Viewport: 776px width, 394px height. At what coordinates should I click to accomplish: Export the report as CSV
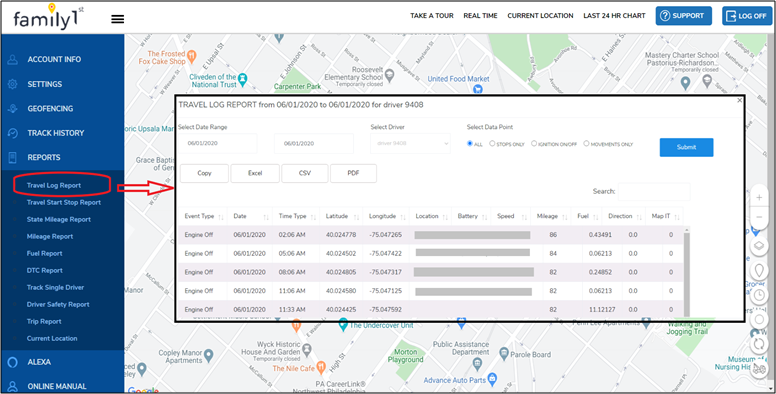coord(305,173)
